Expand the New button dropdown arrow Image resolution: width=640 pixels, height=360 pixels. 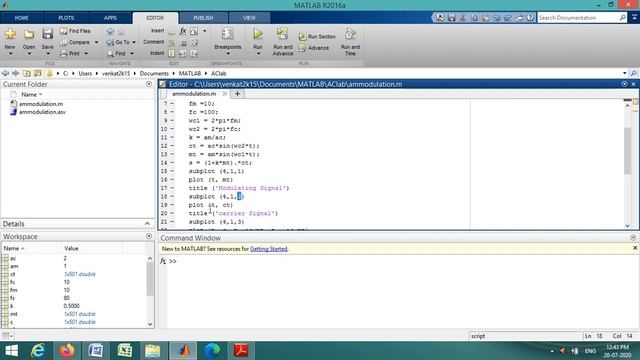click(10, 54)
